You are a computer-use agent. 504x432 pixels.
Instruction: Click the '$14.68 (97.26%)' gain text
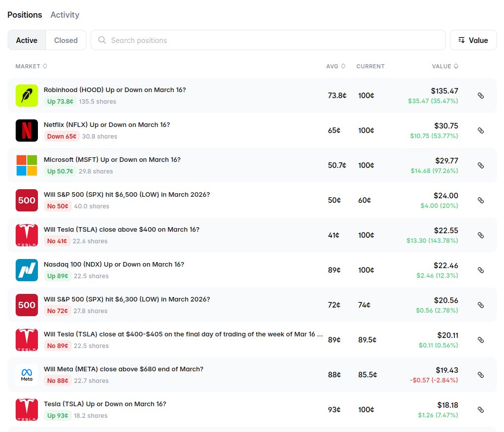434,170
